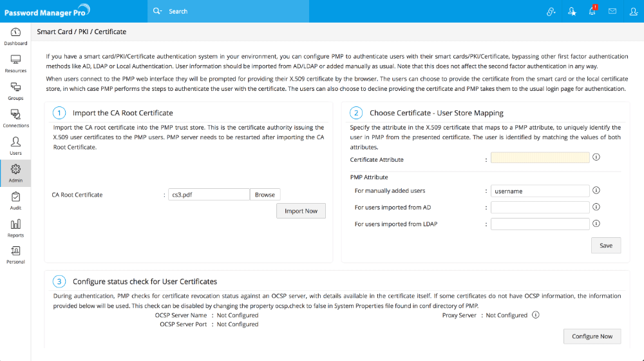Open the Audit menu item
Viewport: 644px width, 361px height.
point(15,200)
